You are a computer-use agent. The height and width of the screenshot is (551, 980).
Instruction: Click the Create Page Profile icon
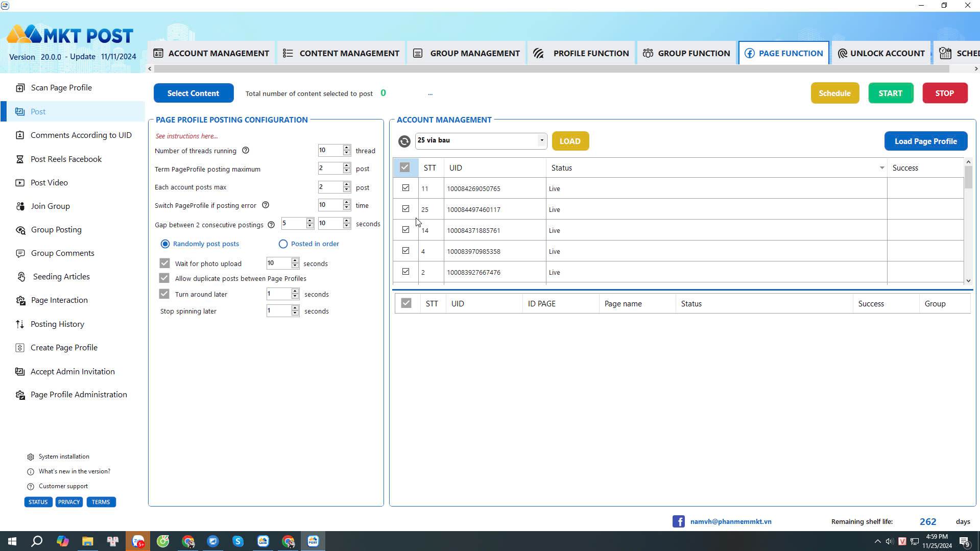[20, 348]
